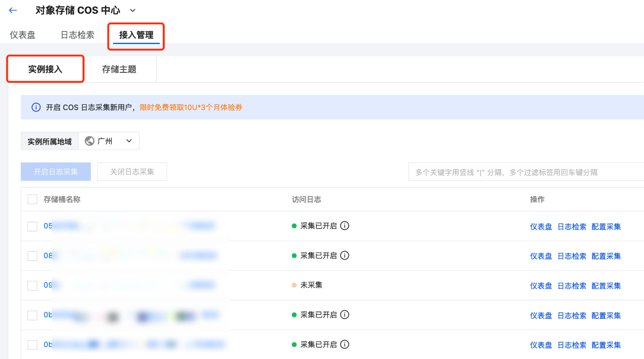Open the bucket name link starting with 05

(129, 226)
